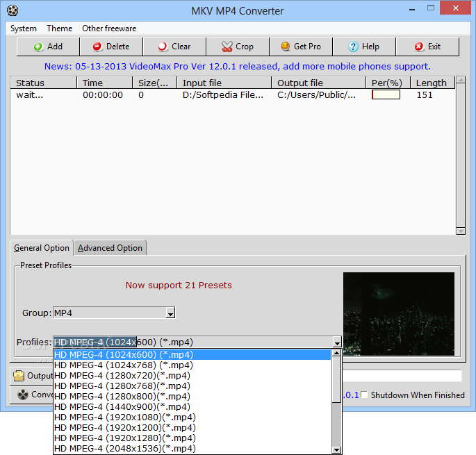The width and height of the screenshot is (476, 455).
Task: Click the file list scroll up arrow
Action: 461,80
